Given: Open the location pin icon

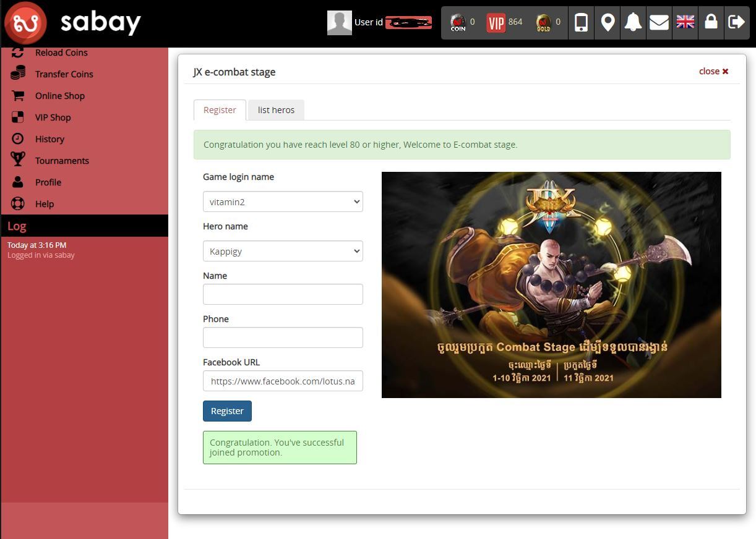Looking at the screenshot, I should (608, 23).
